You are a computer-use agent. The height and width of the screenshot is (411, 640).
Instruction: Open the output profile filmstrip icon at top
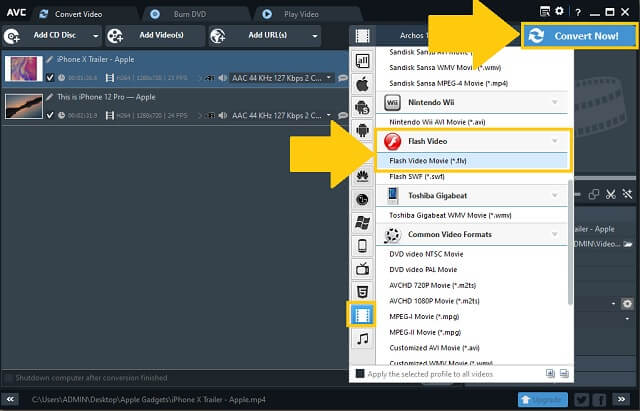(362, 36)
